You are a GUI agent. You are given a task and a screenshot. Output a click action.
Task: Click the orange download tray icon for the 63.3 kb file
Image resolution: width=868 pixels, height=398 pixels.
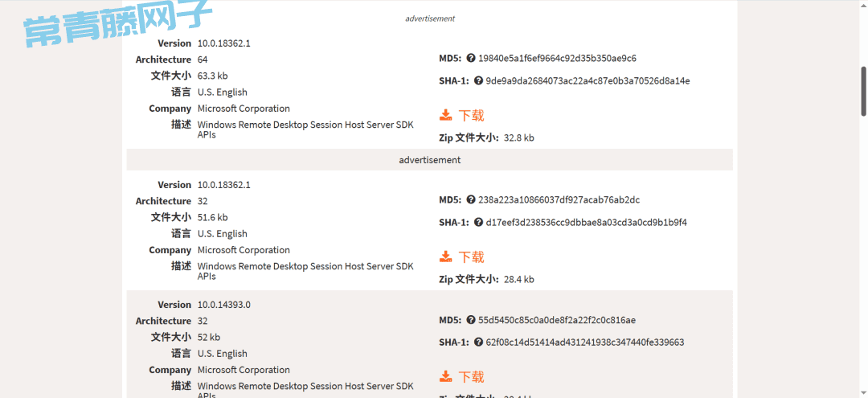pyautogui.click(x=445, y=115)
